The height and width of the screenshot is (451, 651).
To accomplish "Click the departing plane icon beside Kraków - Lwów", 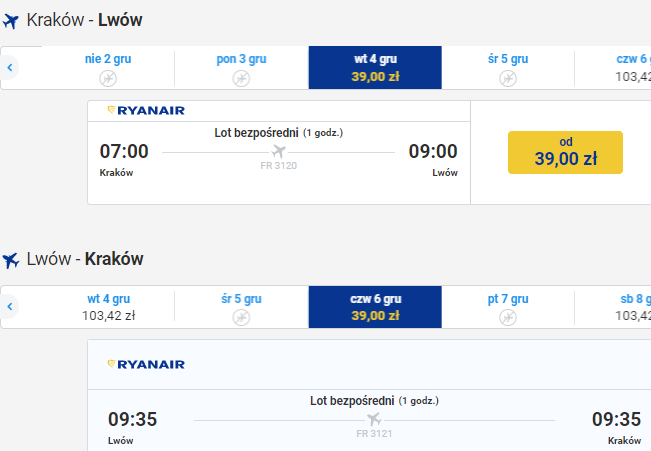I will (x=11, y=21).
